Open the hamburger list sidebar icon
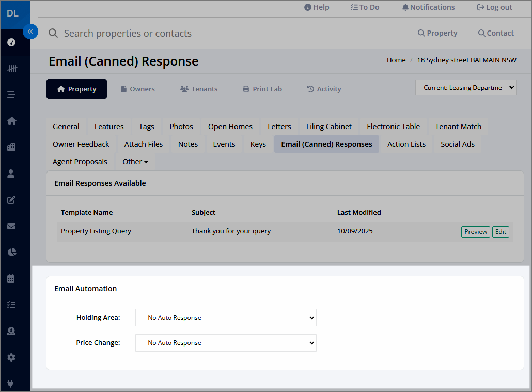532x392 pixels. [x=11, y=95]
